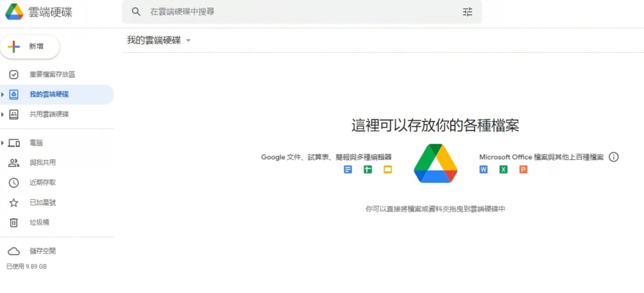Viewport: 644px width, 293px height.
Task: Click the yellow Google Slides icon
Action: [x=387, y=170]
